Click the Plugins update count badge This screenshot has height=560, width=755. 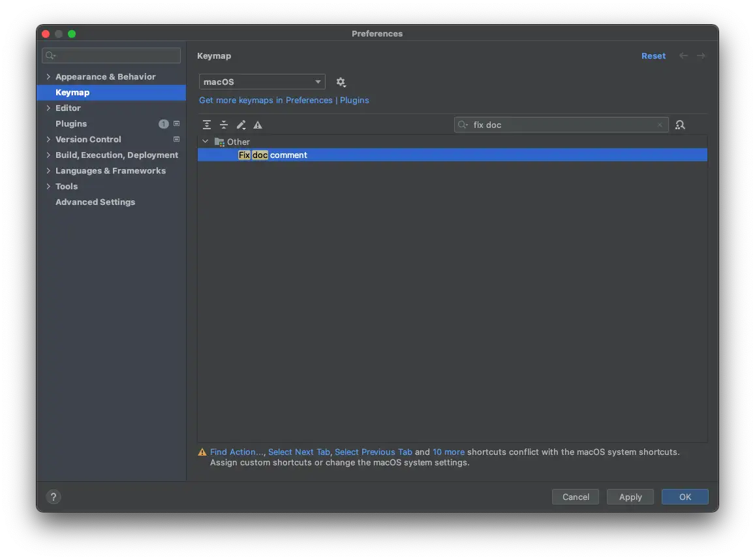(x=164, y=124)
